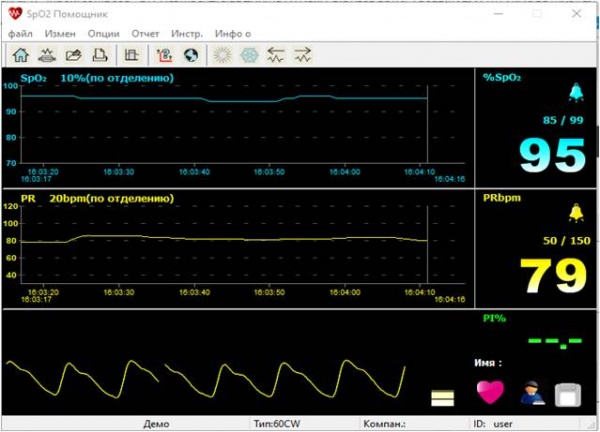Click the large pulse rate reading 79
600x432 pixels.
(x=553, y=276)
